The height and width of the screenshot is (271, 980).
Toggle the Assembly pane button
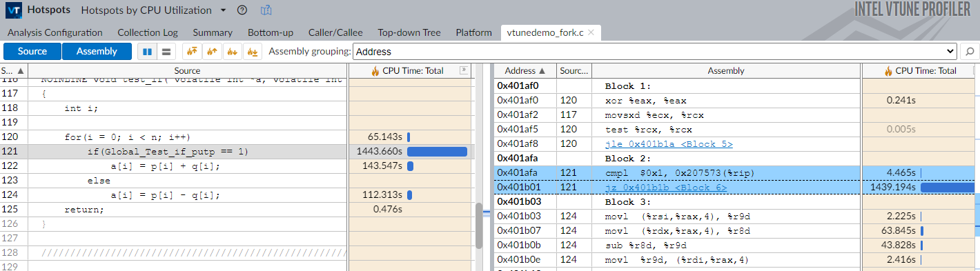tap(97, 52)
